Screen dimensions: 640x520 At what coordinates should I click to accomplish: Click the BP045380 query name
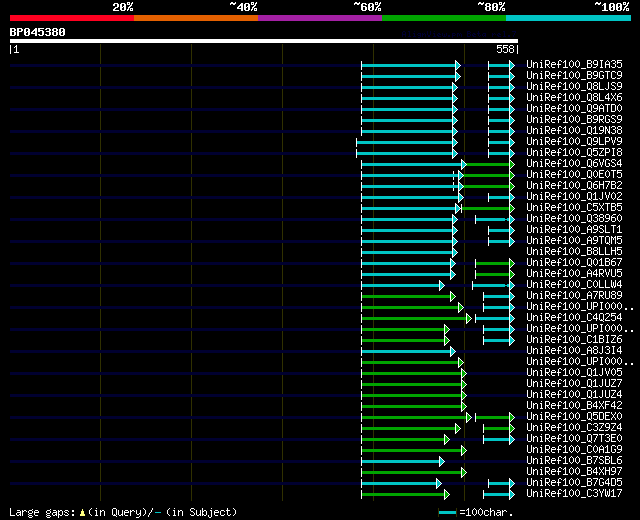click(38, 32)
